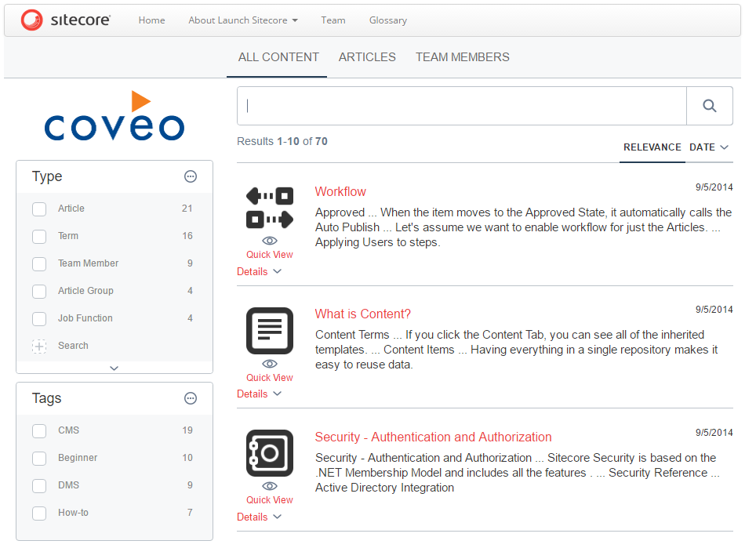The image size is (756, 548).
Task: Click the Article facet label
Action: pyautogui.click(x=71, y=209)
